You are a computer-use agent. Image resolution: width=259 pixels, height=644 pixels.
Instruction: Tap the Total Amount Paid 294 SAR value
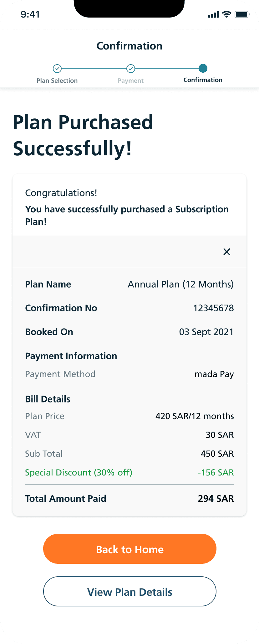point(216,499)
